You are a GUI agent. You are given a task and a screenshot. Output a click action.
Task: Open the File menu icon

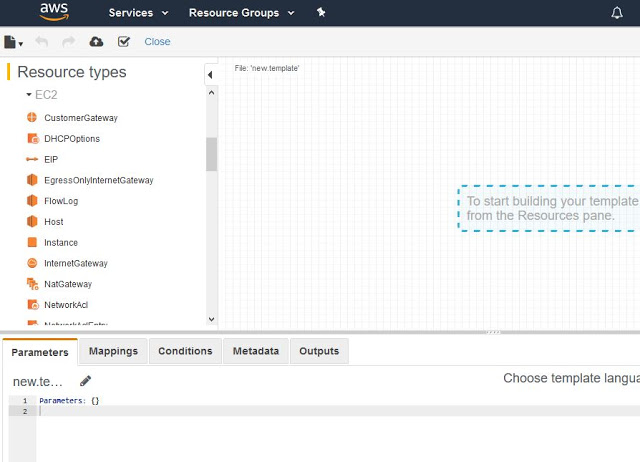[x=13, y=42]
